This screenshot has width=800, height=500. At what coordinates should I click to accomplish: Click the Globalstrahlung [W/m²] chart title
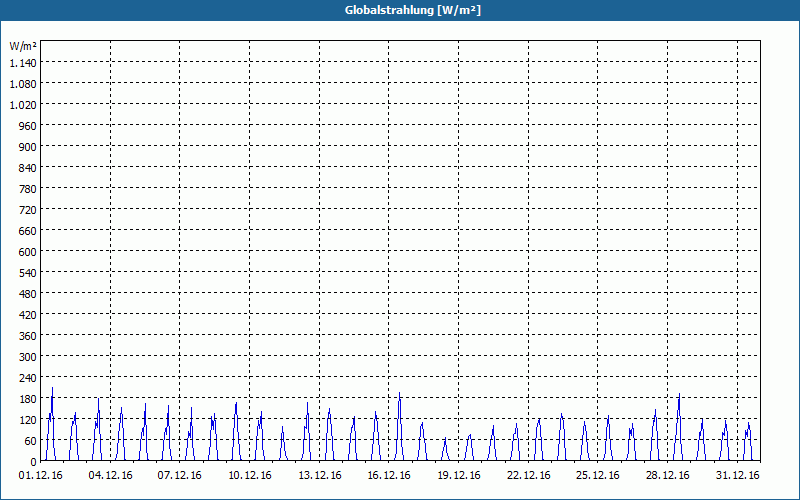click(412, 10)
